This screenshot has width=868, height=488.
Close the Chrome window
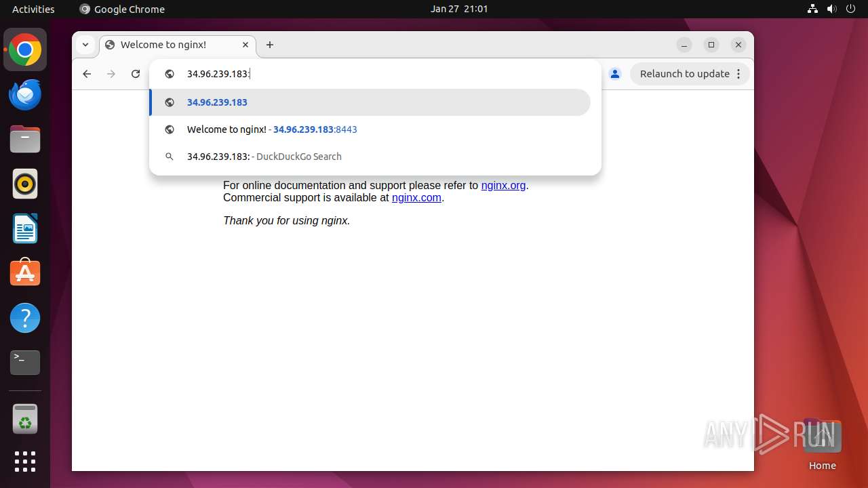(x=738, y=45)
